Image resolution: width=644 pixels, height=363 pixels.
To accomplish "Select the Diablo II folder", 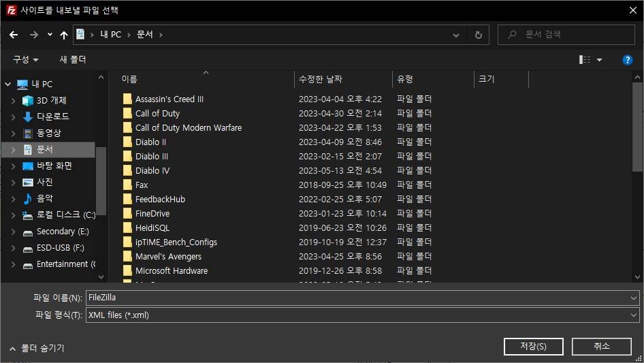I will click(x=150, y=142).
